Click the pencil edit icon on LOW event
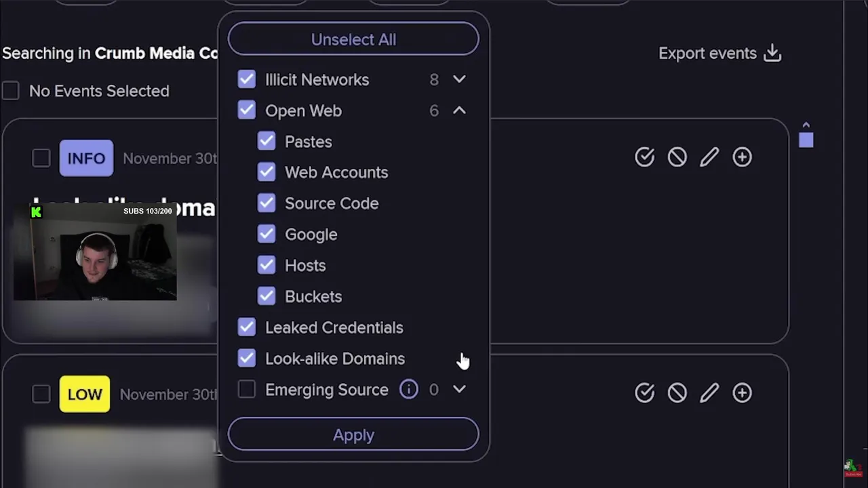 [x=709, y=392]
